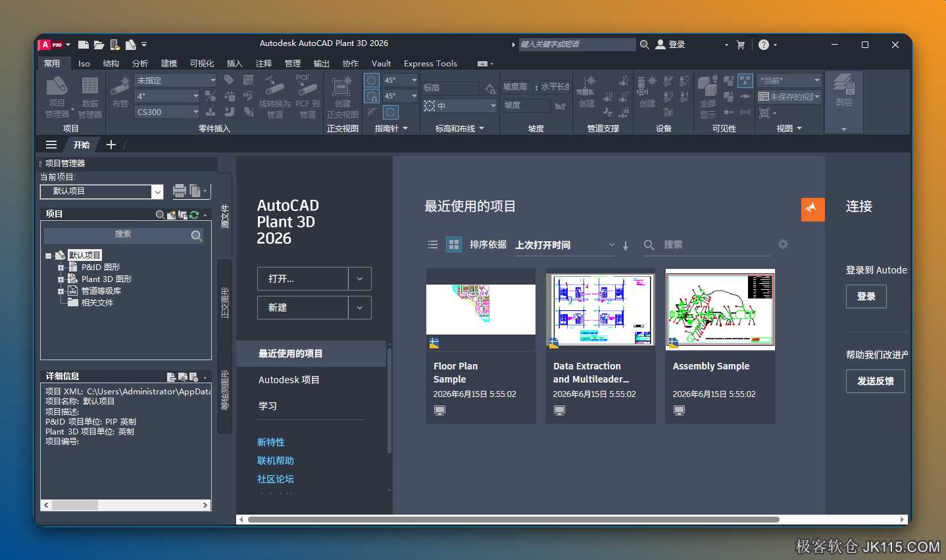Viewport: 946px width, 560px height.
Task: Click the sort direction arrow icon
Action: coord(626,245)
